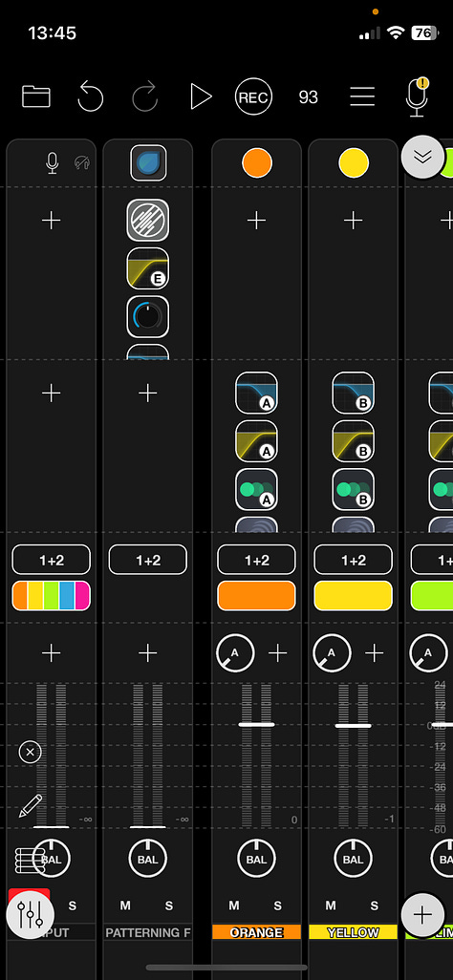Solo the Input channel
This screenshot has width=453, height=980.
tap(73, 905)
